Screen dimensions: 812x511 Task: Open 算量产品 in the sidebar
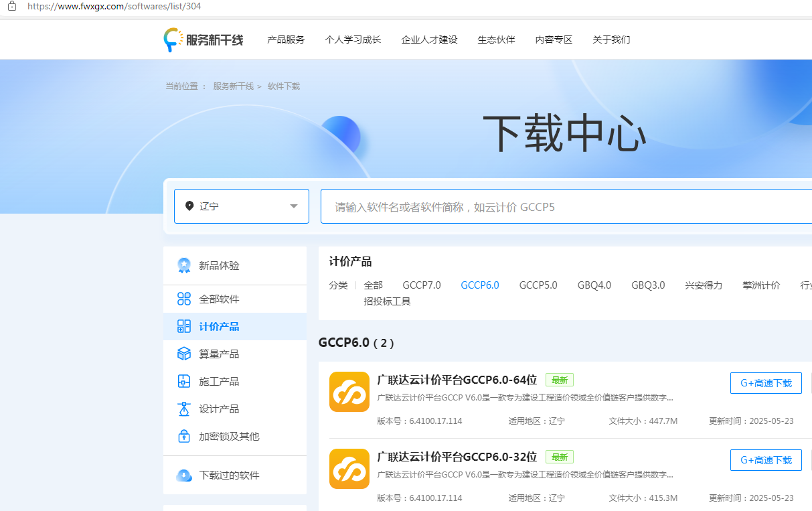tap(235, 354)
